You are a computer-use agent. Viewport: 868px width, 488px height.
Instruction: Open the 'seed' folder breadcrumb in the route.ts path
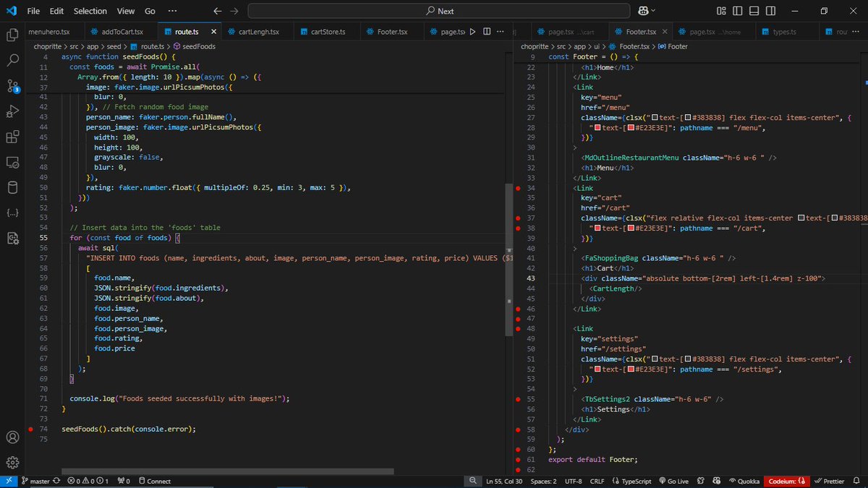point(115,46)
